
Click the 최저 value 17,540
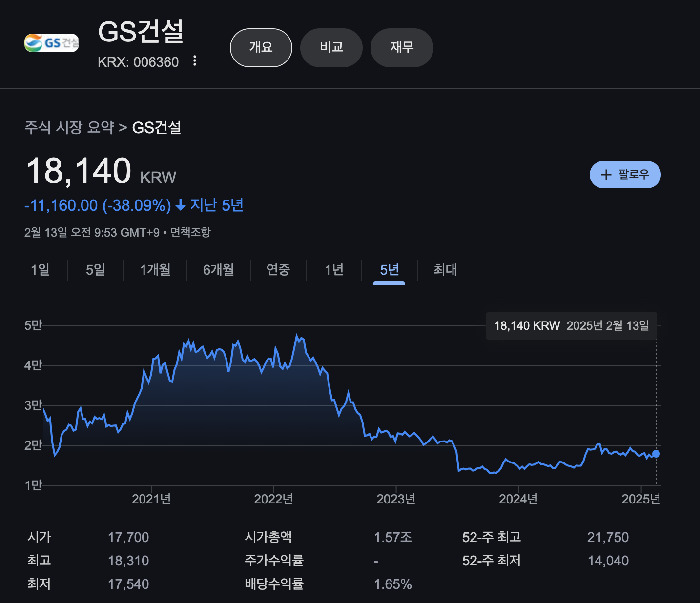tap(128, 584)
